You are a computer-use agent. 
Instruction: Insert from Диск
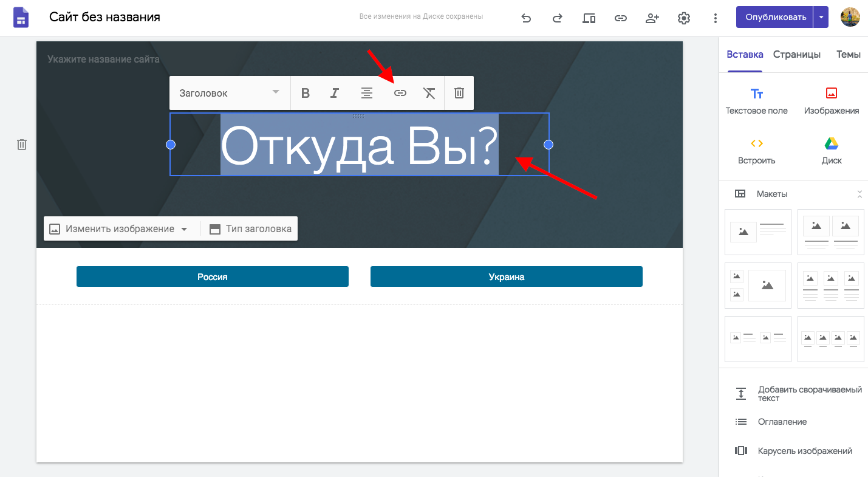(832, 151)
